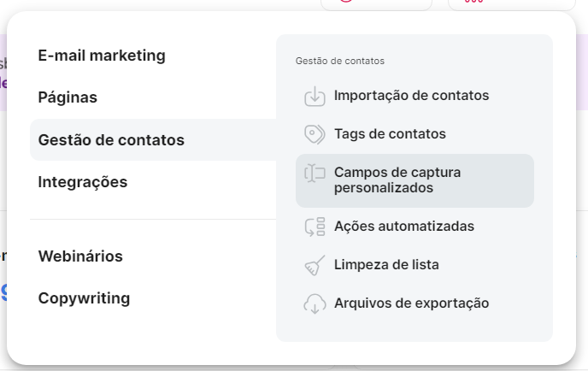
Task: Click the Ações automatizadas workflow icon
Action: tap(315, 227)
